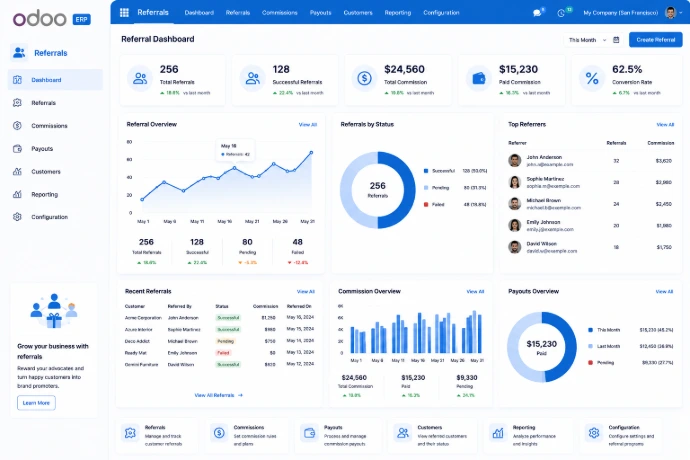This screenshot has width=690, height=460.
Task: Open the chat messages icon in header
Action: pos(537,13)
